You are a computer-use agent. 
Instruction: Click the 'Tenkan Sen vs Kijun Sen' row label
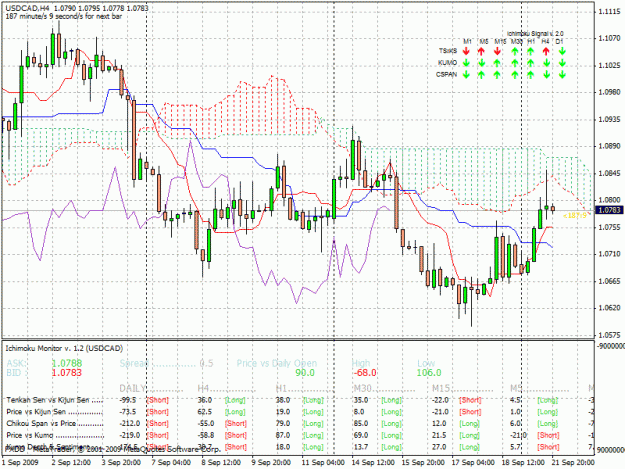point(48,400)
